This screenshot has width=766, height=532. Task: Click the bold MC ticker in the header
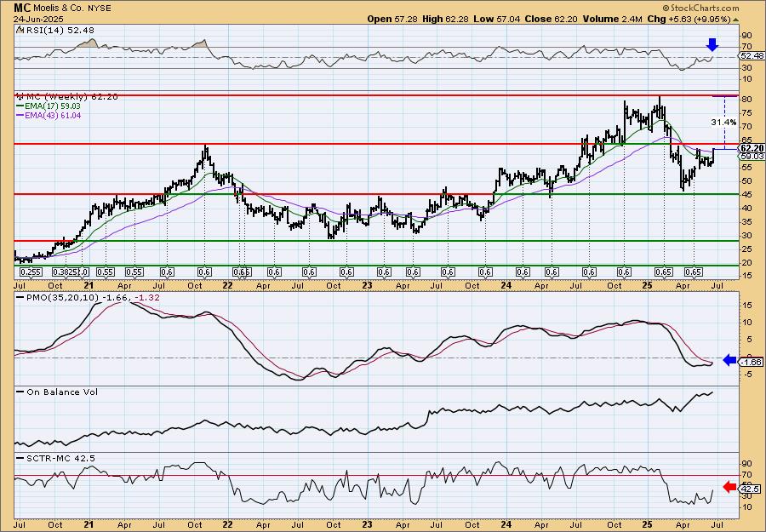click(22, 8)
